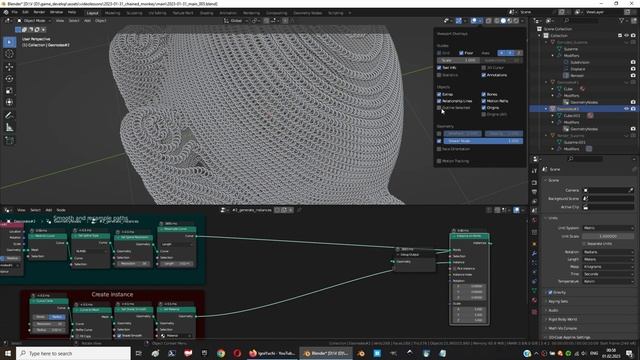640x360 pixels.
Task: Enable the 3D Cursor overlay checkbox
Action: click(x=484, y=68)
